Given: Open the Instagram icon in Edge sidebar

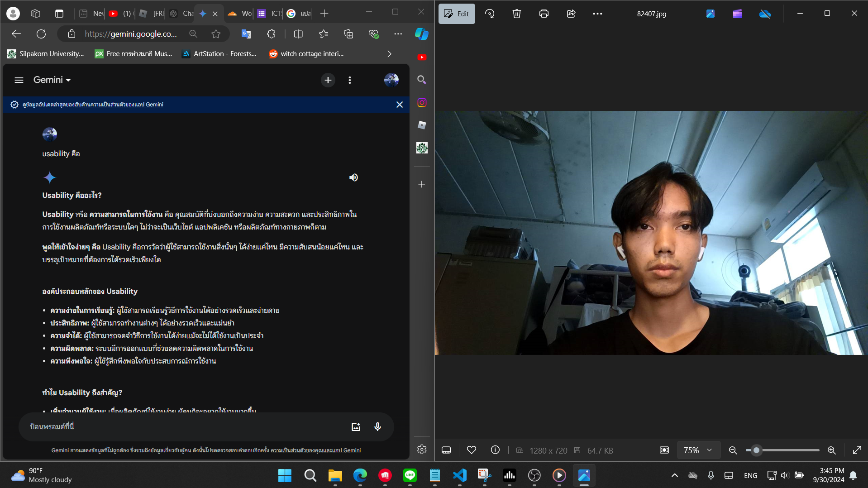Looking at the screenshot, I should (421, 103).
